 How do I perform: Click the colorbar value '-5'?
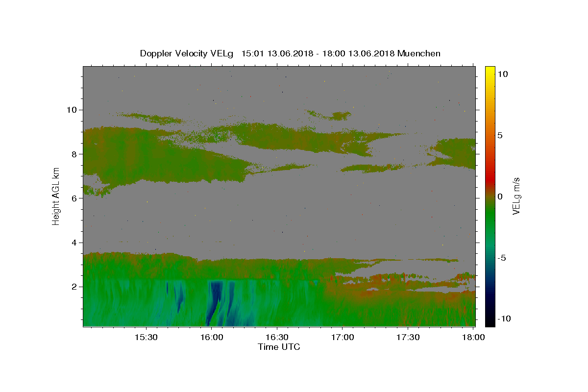[x=501, y=258]
